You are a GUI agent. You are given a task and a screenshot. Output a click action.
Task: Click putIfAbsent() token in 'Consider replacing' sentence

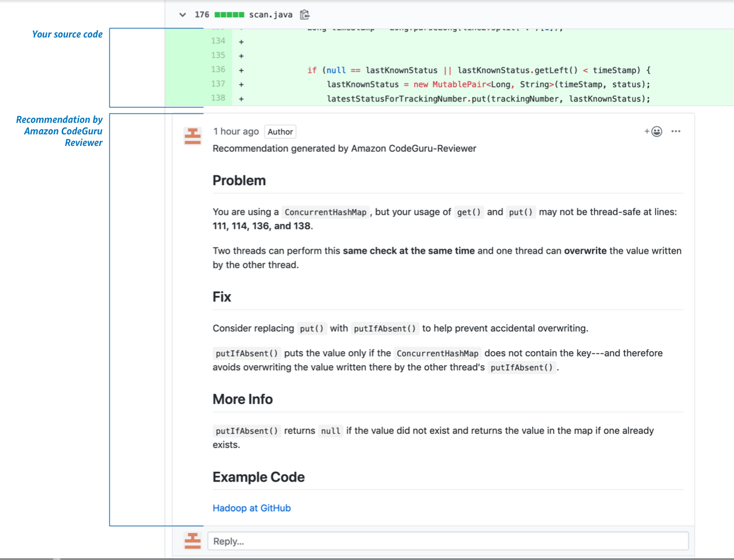point(385,329)
